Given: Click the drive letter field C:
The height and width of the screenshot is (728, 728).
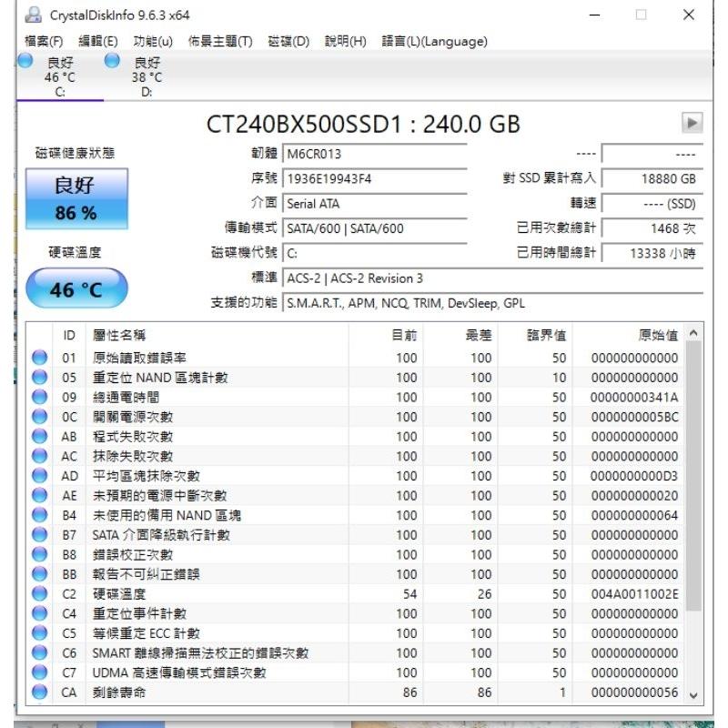Looking at the screenshot, I should [375, 253].
